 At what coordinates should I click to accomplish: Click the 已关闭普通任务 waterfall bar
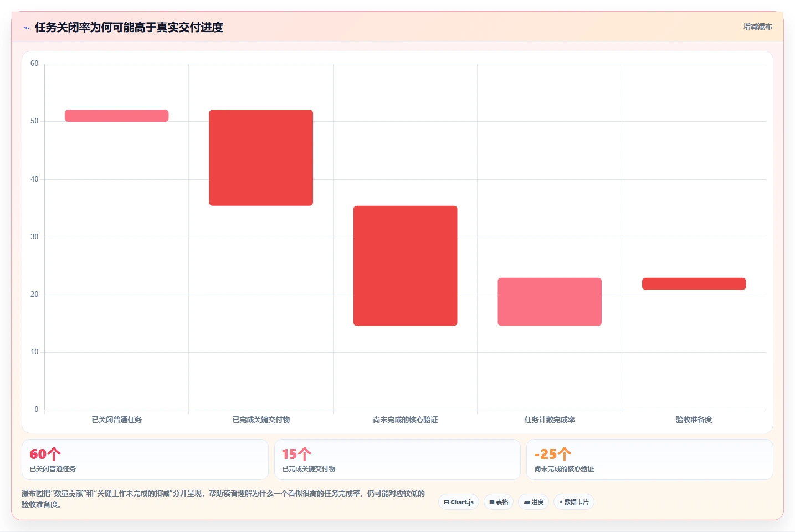coord(117,116)
